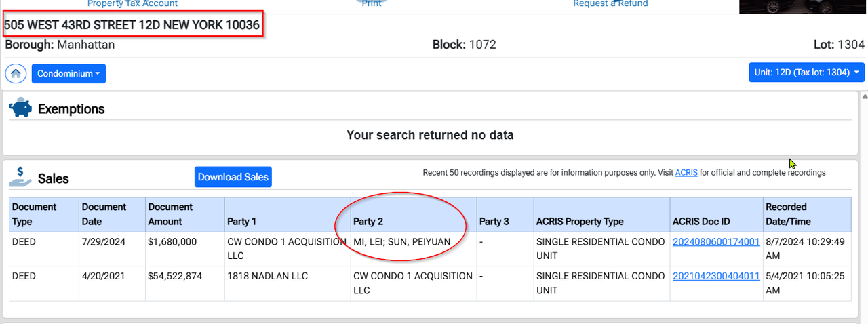Click the scrollbar up arrow

[x=863, y=98]
